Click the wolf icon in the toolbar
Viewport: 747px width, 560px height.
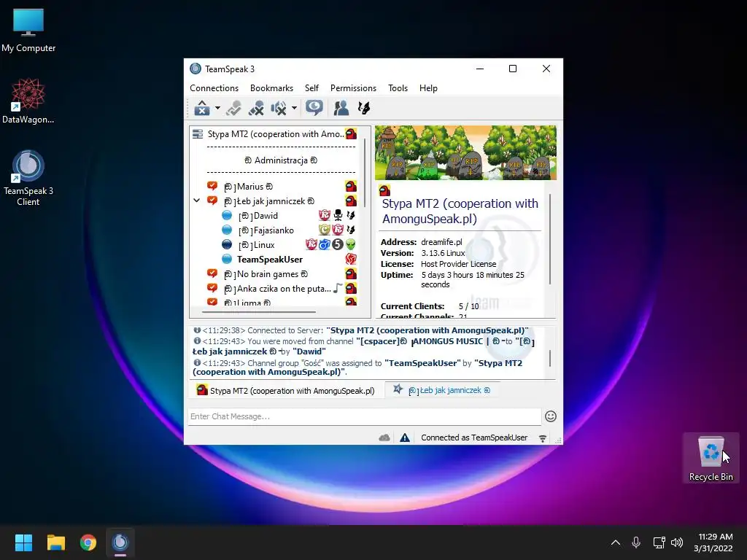[x=364, y=108]
